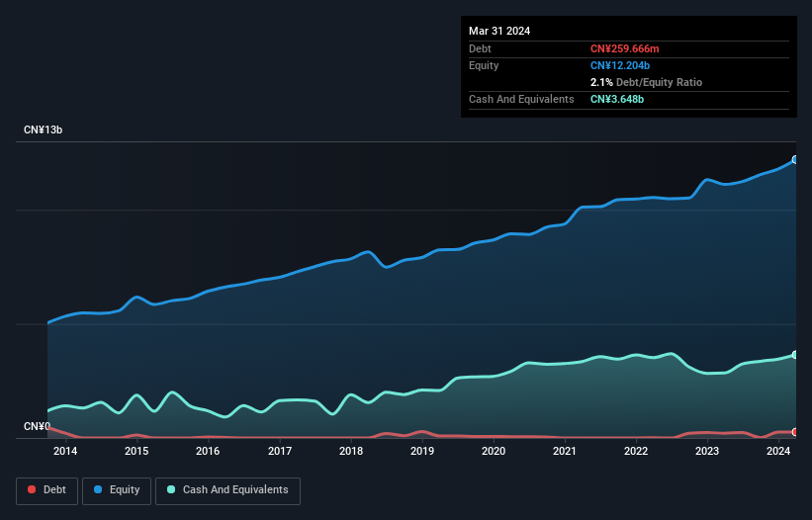The height and width of the screenshot is (520, 812).
Task: Select the 2021 x-axis label
Action: tap(565, 451)
